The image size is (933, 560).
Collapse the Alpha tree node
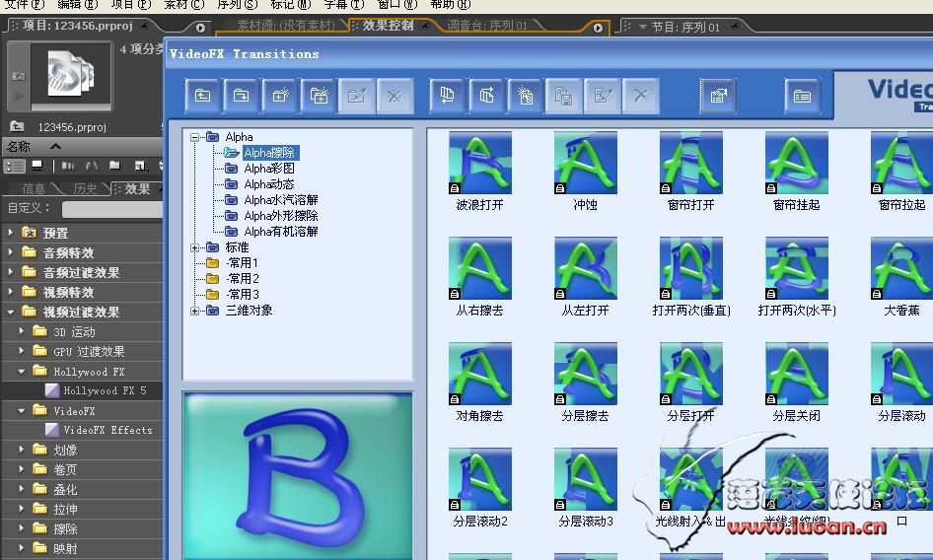click(x=194, y=137)
